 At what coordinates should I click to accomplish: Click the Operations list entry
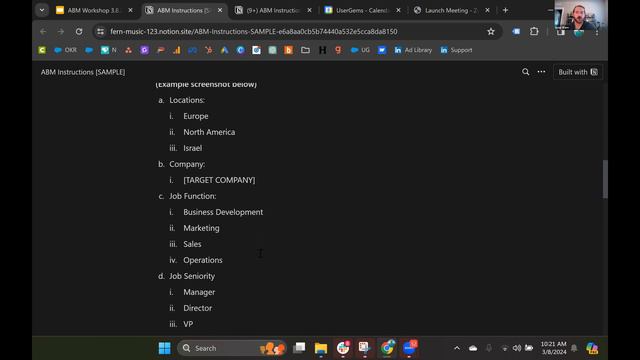click(203, 260)
